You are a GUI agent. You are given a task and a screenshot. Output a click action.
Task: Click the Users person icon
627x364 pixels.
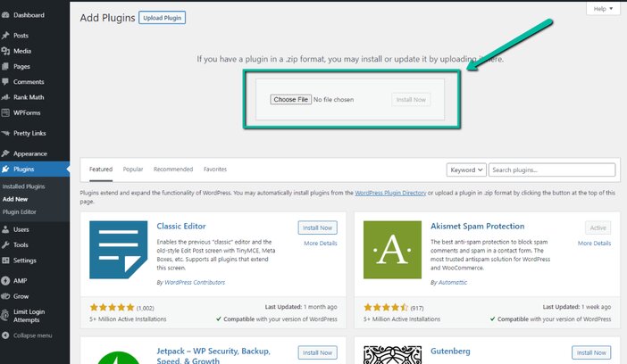click(x=5, y=229)
